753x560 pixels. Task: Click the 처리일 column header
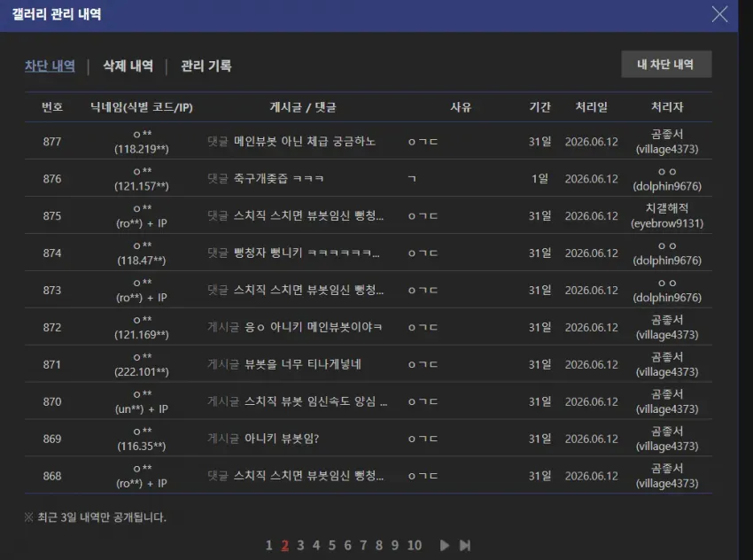592,106
